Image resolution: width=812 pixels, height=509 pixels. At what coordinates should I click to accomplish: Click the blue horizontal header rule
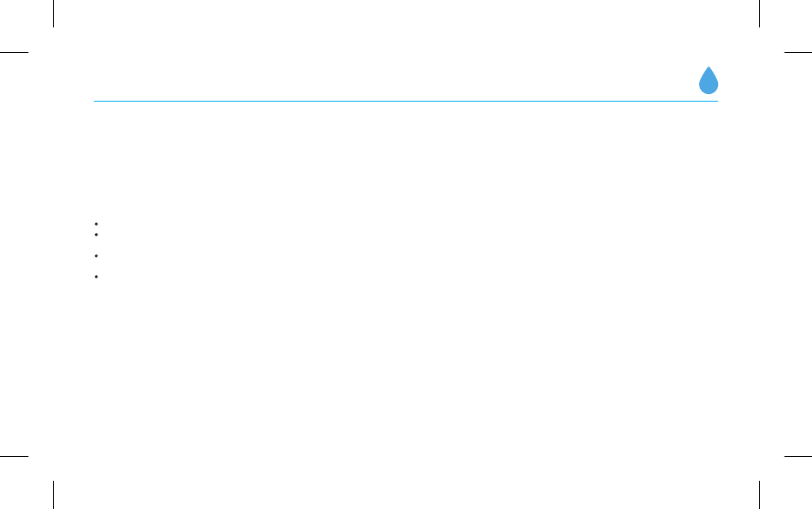405,101
